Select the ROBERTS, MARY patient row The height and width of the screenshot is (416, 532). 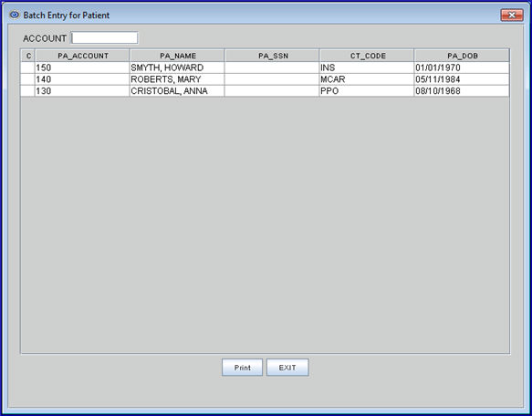click(x=265, y=79)
